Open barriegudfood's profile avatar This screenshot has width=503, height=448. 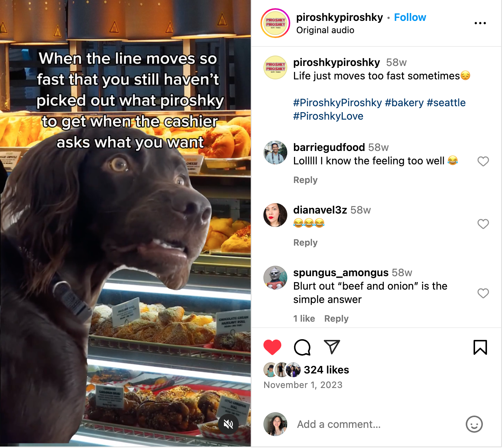point(275,153)
